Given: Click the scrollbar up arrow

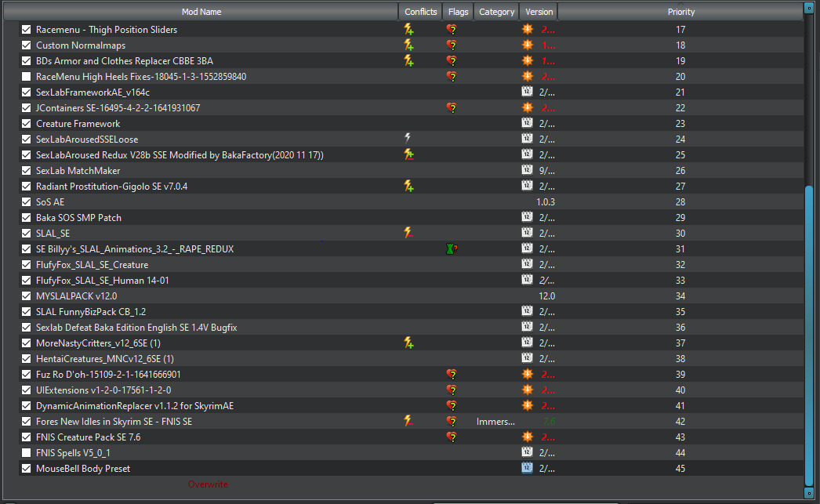Looking at the screenshot, I should click(809, 9).
